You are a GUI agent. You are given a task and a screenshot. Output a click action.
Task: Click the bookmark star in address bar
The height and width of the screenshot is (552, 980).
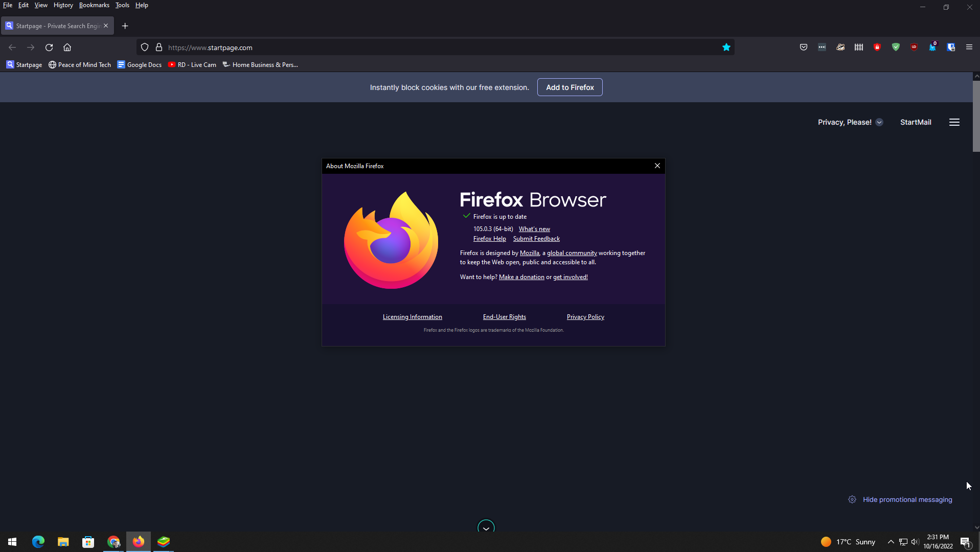tap(726, 47)
